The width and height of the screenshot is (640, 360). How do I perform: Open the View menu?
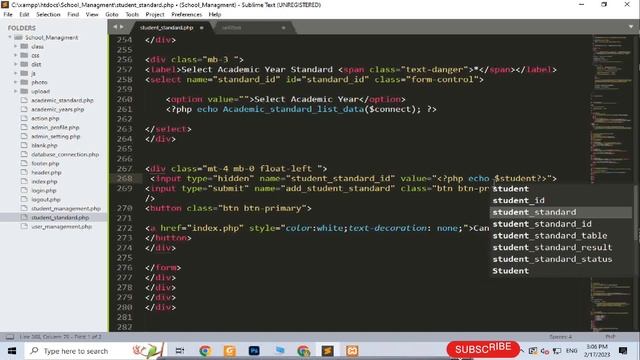[92, 14]
